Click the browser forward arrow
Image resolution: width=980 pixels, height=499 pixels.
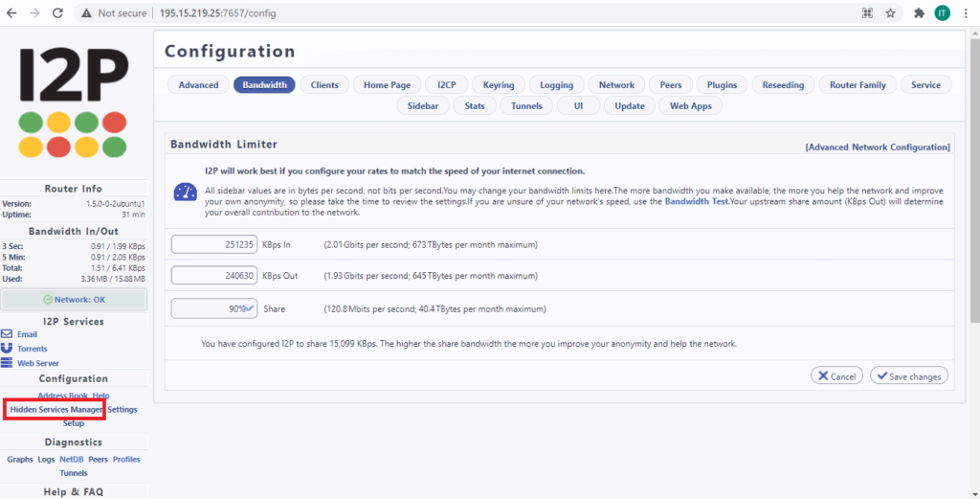tap(34, 13)
